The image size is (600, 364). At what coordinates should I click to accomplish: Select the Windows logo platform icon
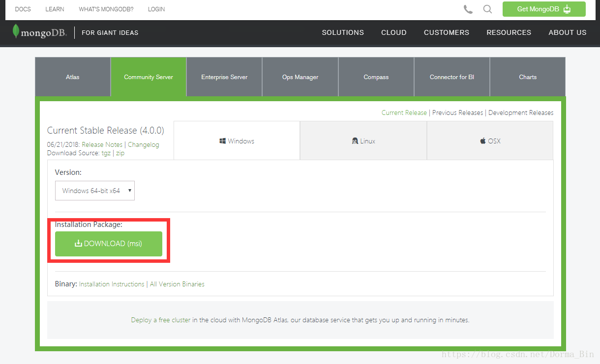tap(222, 140)
